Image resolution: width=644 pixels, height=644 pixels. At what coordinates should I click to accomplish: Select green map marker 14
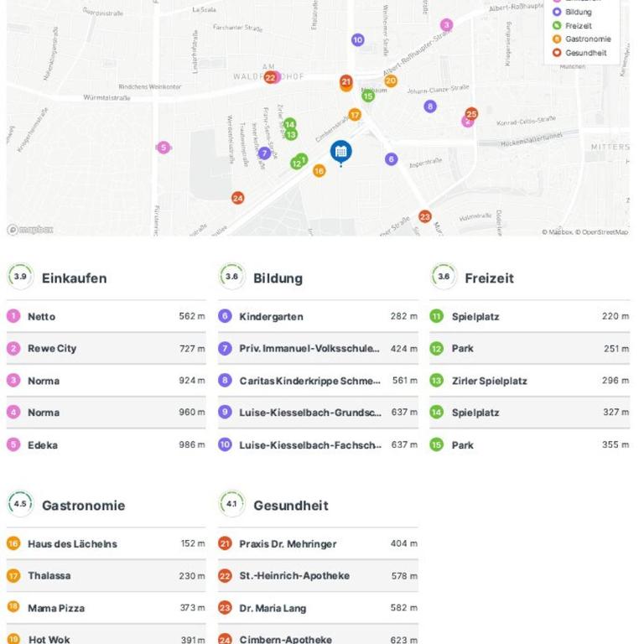coord(289,124)
